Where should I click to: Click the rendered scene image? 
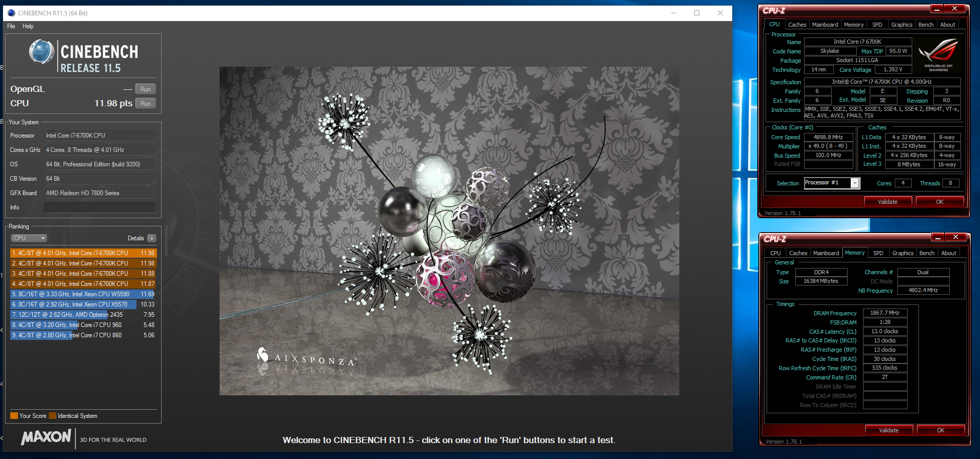(x=449, y=231)
